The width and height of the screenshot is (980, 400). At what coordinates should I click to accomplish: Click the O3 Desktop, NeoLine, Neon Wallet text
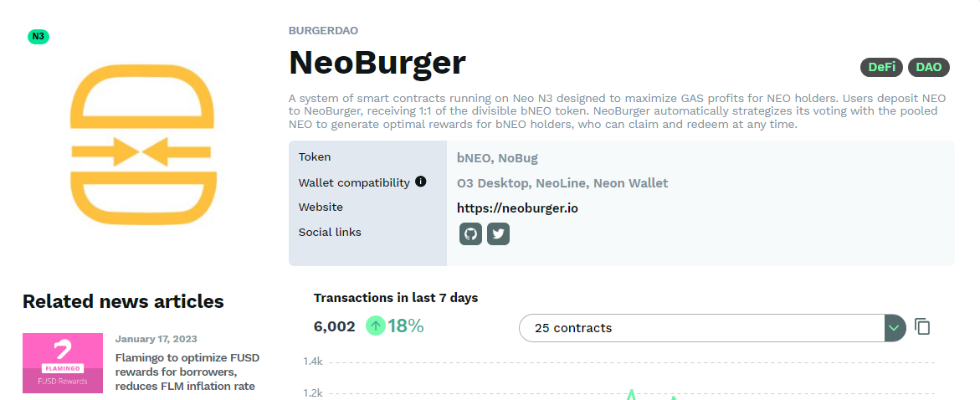coord(562,183)
